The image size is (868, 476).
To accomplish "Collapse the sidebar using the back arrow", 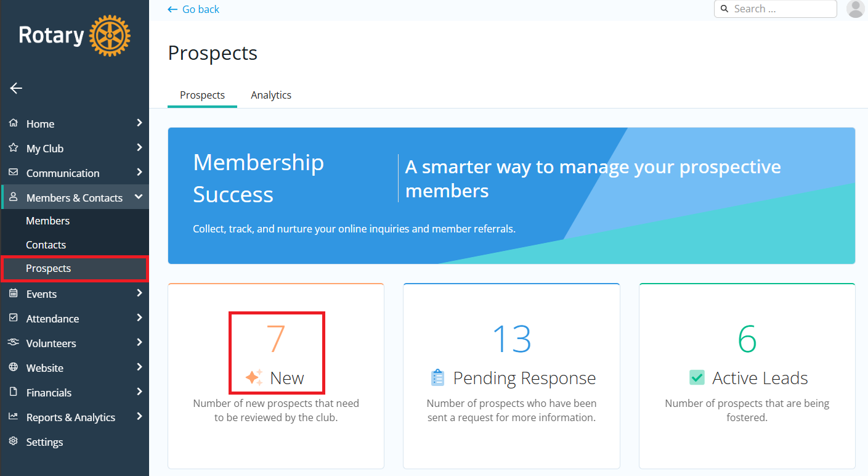I will click(15, 88).
